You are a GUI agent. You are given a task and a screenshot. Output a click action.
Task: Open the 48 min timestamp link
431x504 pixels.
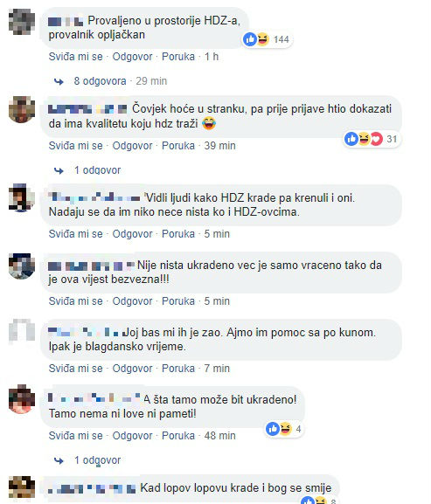click(x=219, y=436)
